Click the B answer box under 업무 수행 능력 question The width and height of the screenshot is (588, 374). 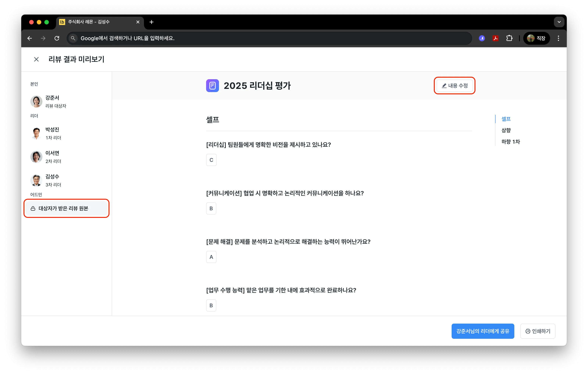pos(211,305)
